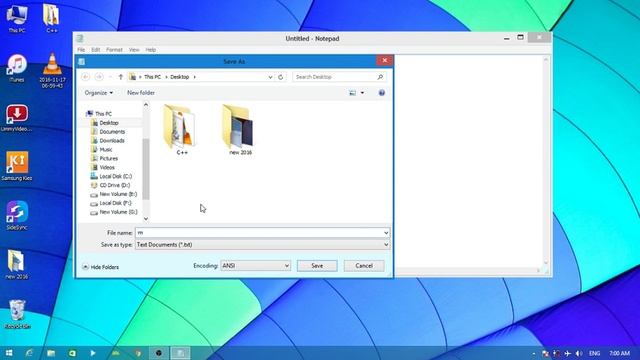Open Internet Explorer from taskbar
Screen dimensions: 640x360
tap(29, 353)
